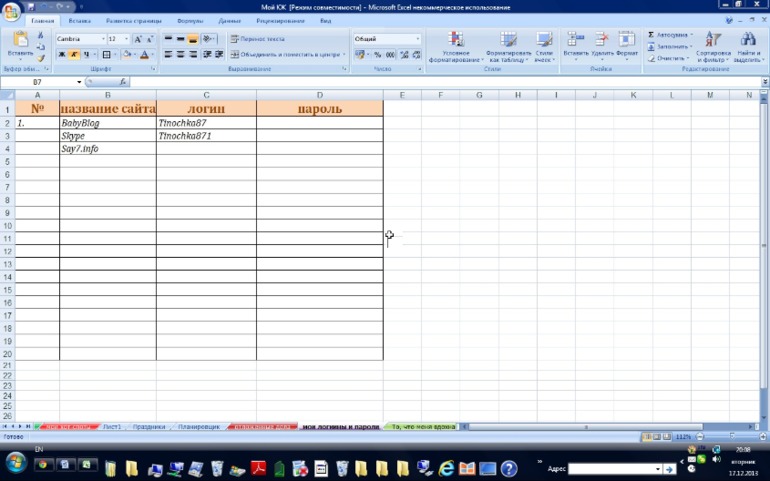
Task: Apply fill color bucket
Action: (127, 55)
